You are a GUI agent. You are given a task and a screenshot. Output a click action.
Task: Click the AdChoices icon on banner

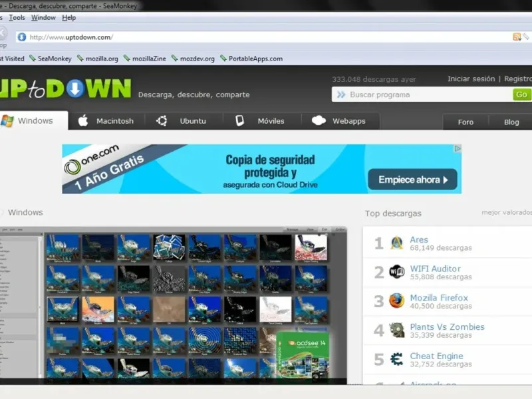click(x=458, y=148)
